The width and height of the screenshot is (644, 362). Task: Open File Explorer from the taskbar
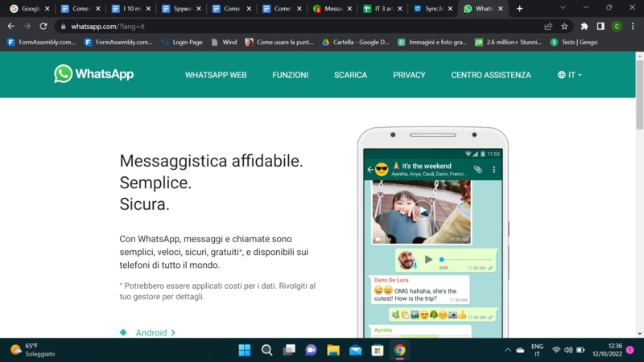click(x=333, y=350)
